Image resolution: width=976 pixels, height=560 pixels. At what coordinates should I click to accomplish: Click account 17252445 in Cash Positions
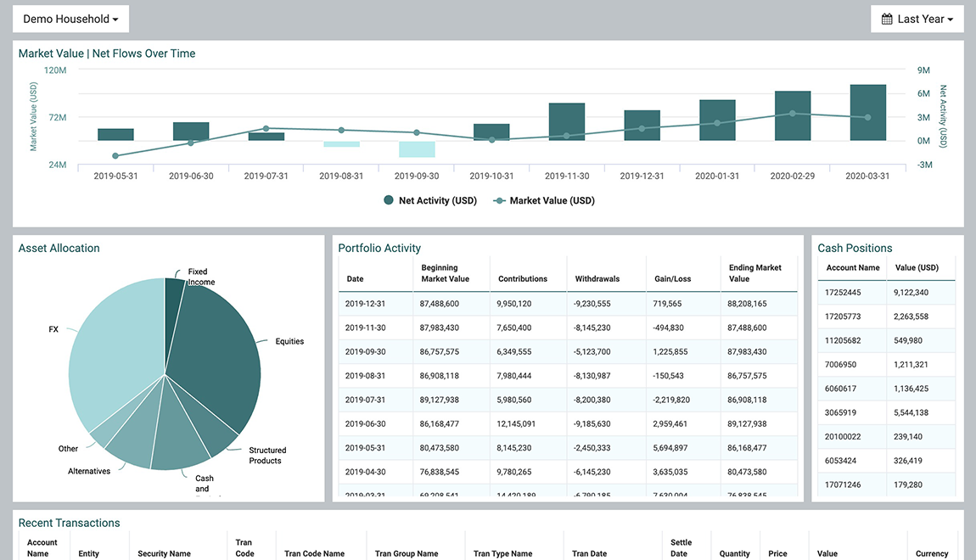pyautogui.click(x=842, y=293)
